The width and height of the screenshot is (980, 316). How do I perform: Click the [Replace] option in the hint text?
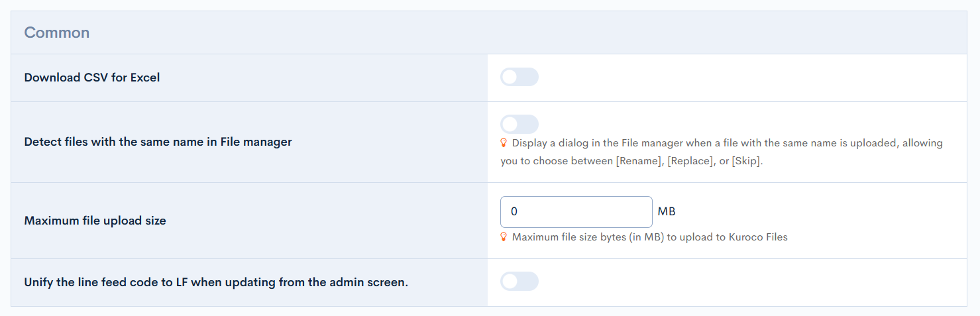point(690,161)
